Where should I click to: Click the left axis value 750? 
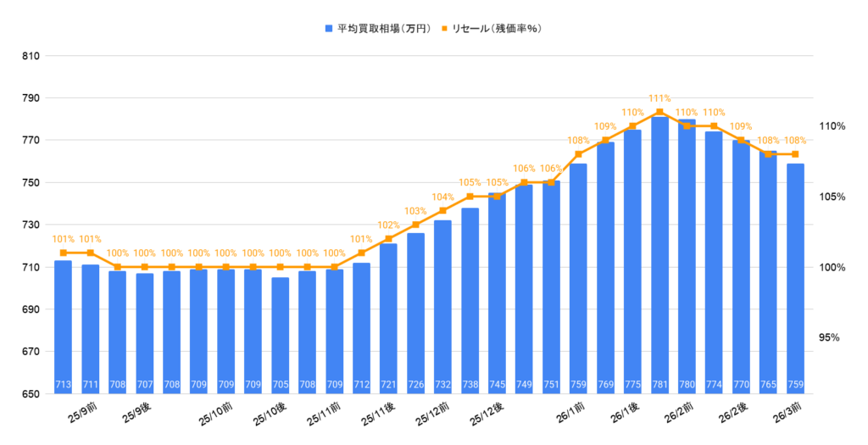(31, 182)
